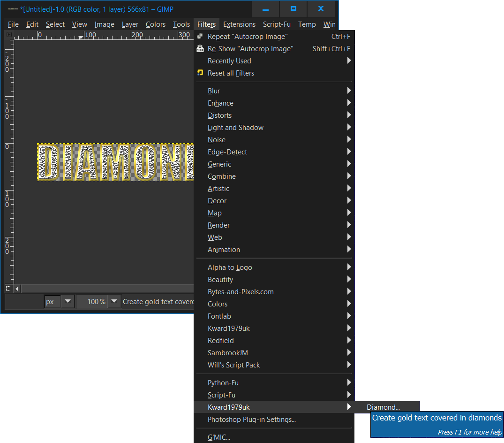Open the Layer menu
The image size is (504, 443).
click(x=130, y=24)
